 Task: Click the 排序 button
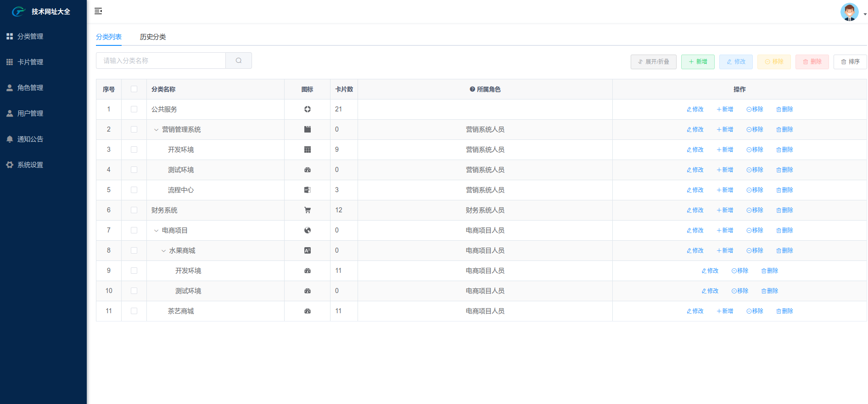tap(850, 61)
